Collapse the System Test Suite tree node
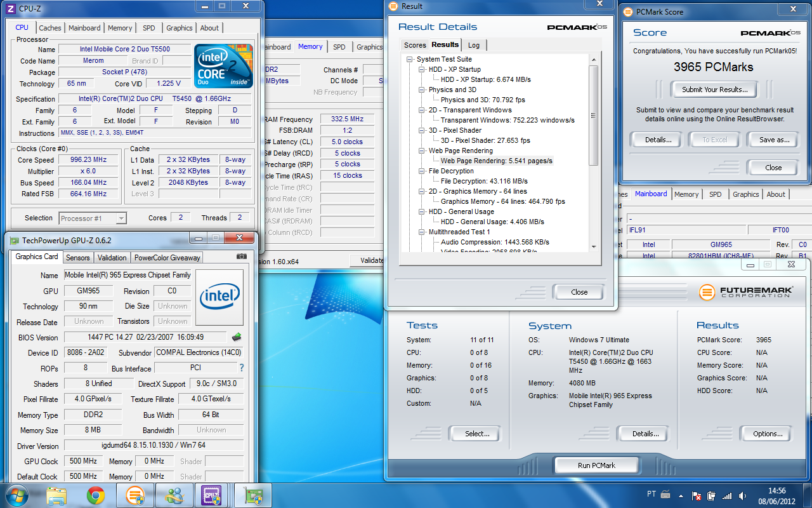 coord(410,59)
